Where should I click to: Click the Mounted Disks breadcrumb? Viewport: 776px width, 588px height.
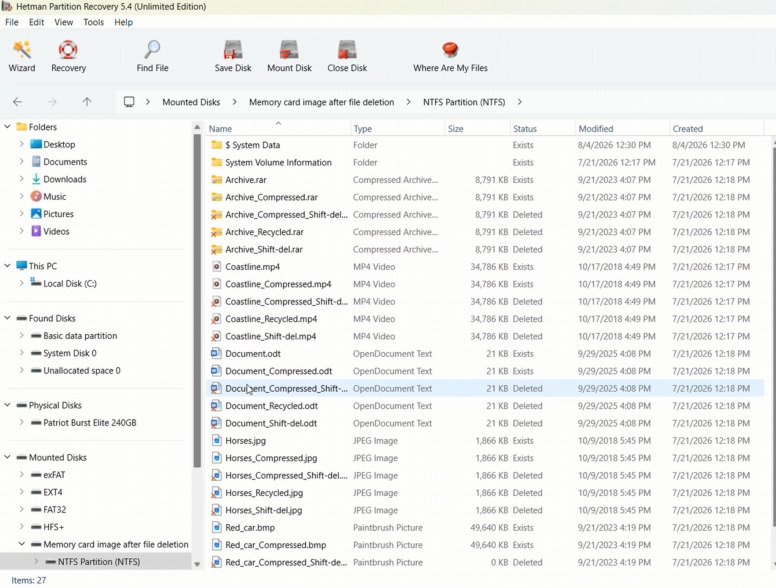(191, 102)
